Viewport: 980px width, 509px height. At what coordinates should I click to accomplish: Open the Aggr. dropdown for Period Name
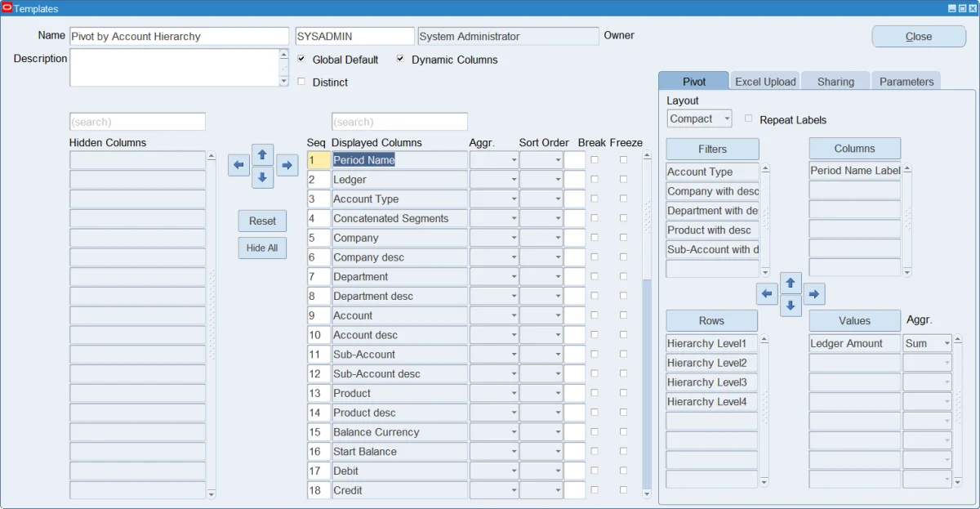tap(494, 160)
